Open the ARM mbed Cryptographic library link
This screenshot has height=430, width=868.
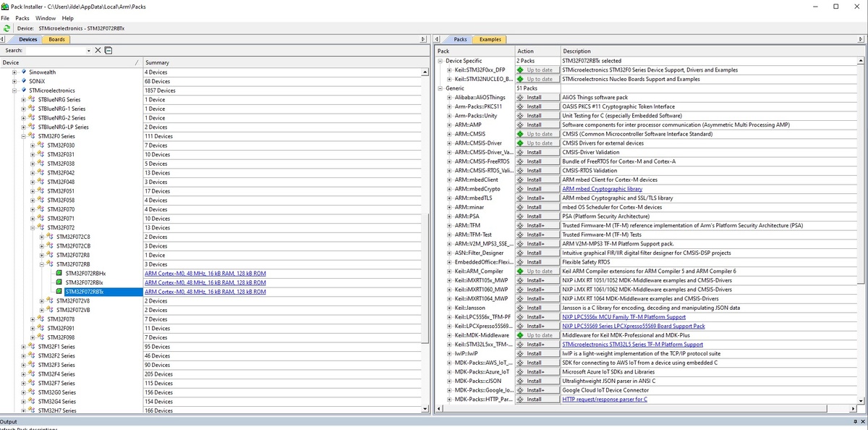[602, 189]
